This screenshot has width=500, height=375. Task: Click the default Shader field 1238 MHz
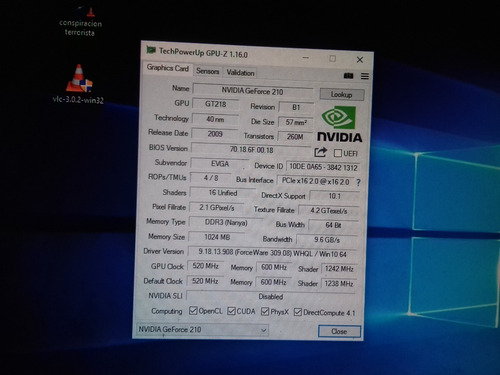click(x=338, y=284)
